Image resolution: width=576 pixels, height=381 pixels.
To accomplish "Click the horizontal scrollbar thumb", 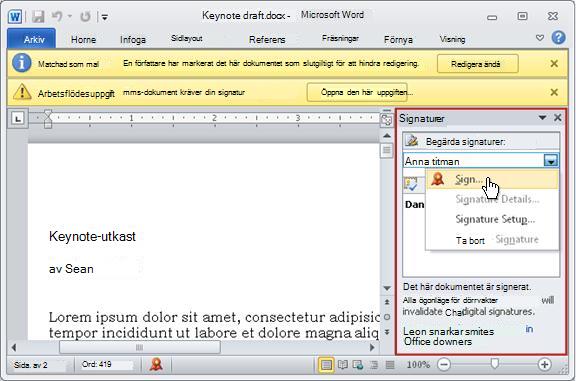I will point(140,347).
